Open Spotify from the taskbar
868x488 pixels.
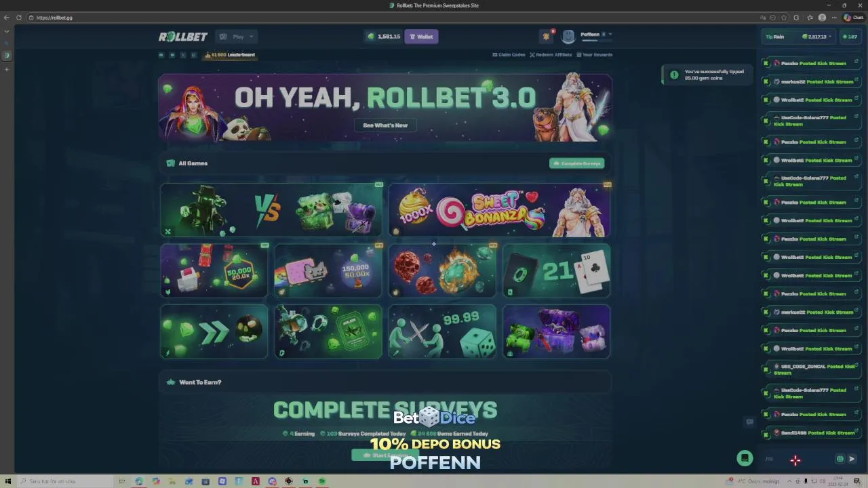click(322, 481)
